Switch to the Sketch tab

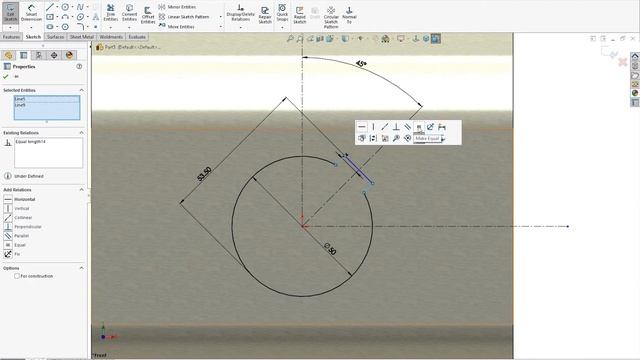point(33,37)
